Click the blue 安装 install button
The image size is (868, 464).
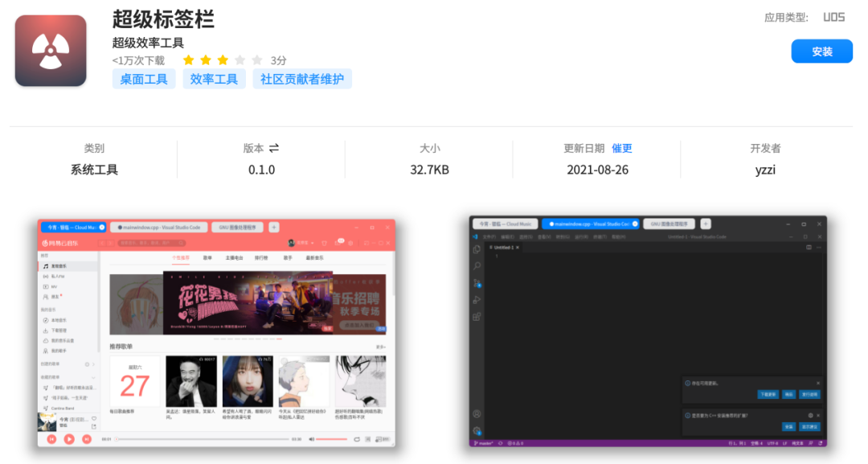[821, 51]
